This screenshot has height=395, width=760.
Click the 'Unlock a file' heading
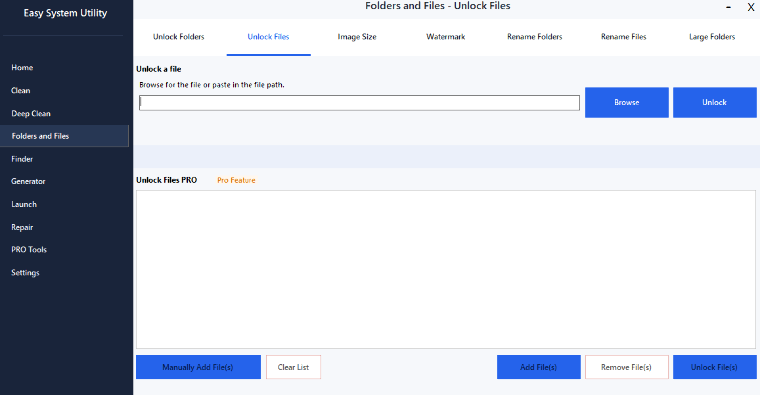158,69
